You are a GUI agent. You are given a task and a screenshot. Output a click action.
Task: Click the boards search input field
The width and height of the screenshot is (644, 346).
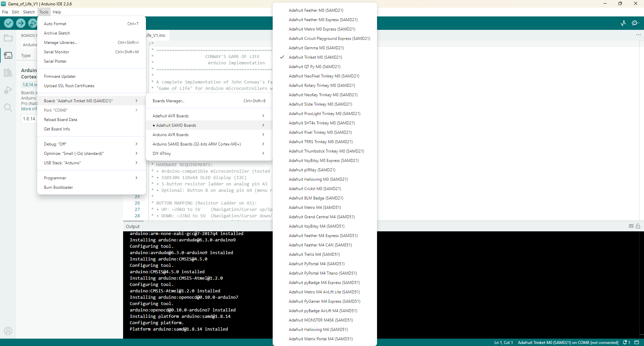pos(30,45)
